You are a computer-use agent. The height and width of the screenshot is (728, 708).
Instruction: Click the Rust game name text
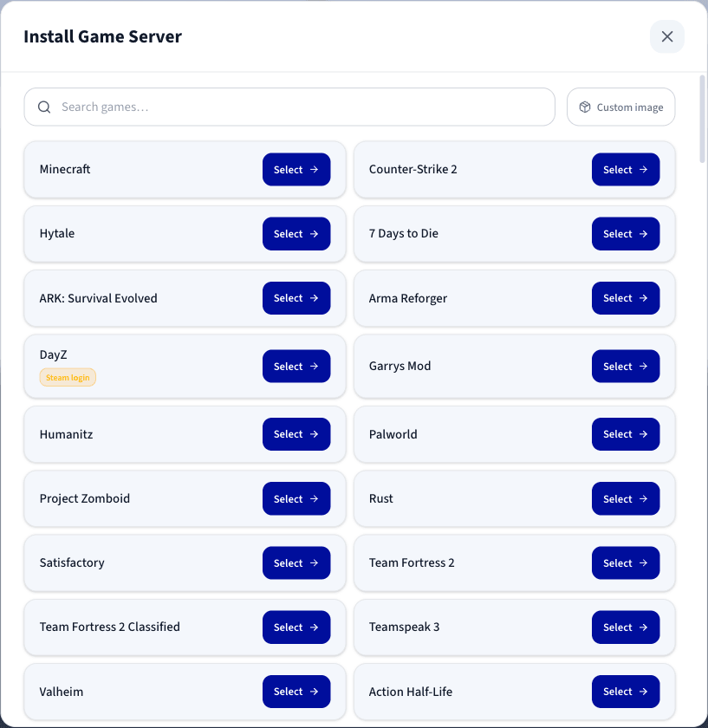pyautogui.click(x=380, y=498)
